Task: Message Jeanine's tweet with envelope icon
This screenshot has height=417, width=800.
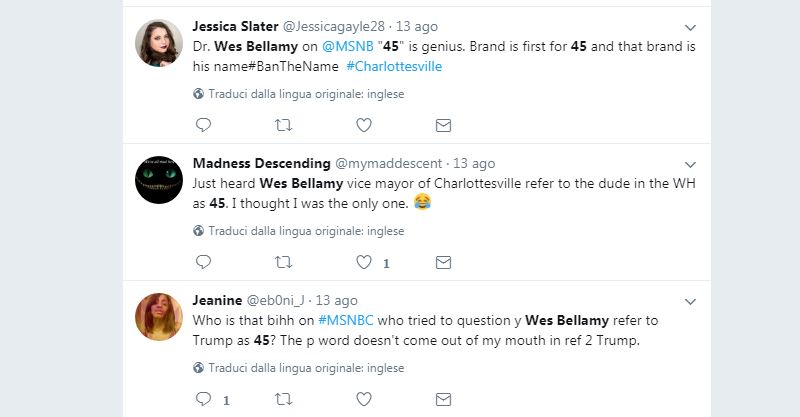Action: [x=443, y=399]
